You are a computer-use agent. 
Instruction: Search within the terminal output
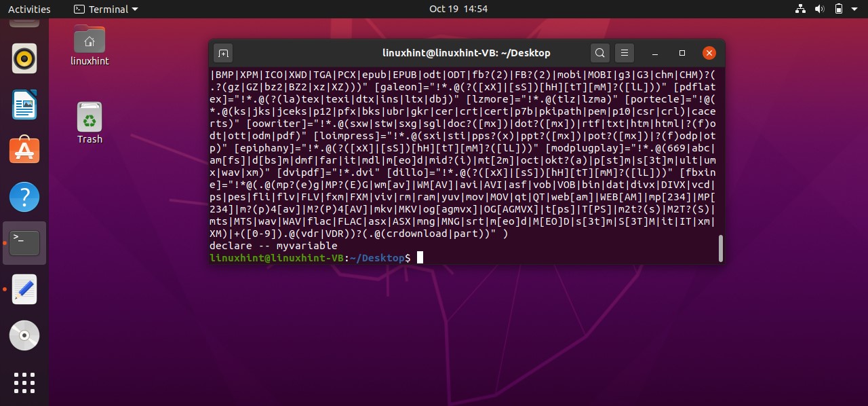coord(600,53)
